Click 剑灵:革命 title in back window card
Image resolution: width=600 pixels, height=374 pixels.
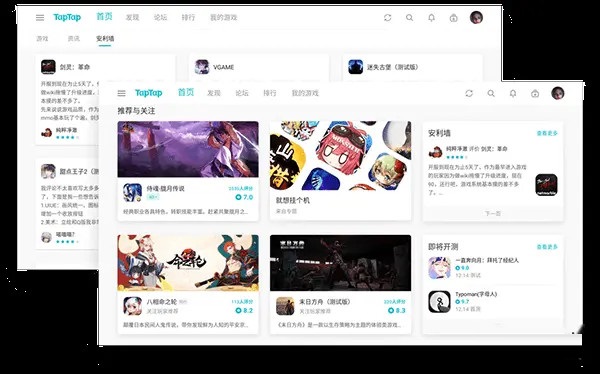(x=75, y=67)
